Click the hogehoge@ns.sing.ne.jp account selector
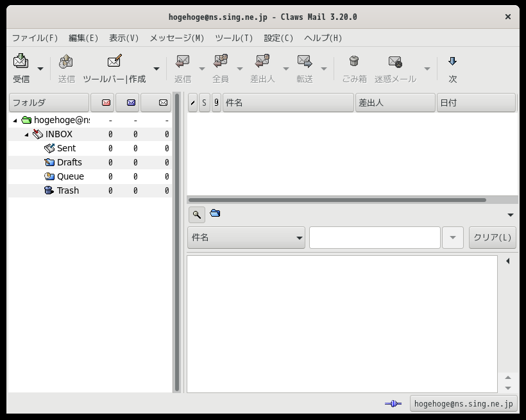Screen dimensions: 526x420 point(463,403)
